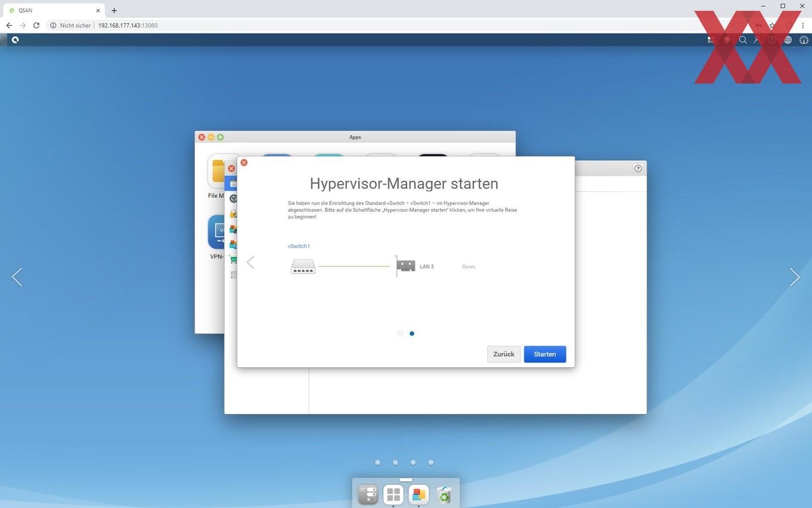Open a new browser tab

(x=114, y=10)
